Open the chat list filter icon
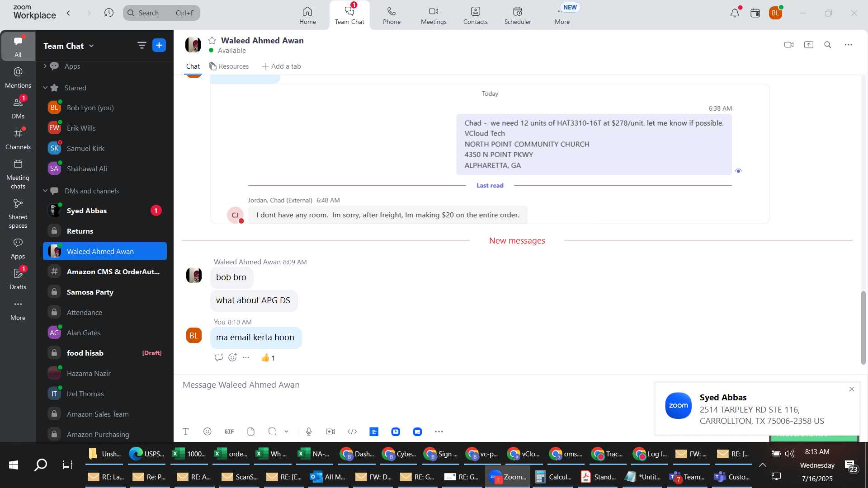Viewport: 868px width, 488px height. coord(142,45)
